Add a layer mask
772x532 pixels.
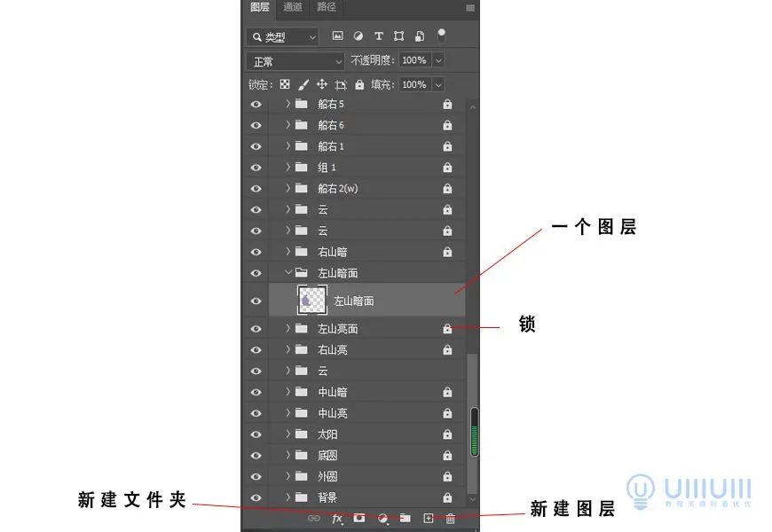point(359,517)
